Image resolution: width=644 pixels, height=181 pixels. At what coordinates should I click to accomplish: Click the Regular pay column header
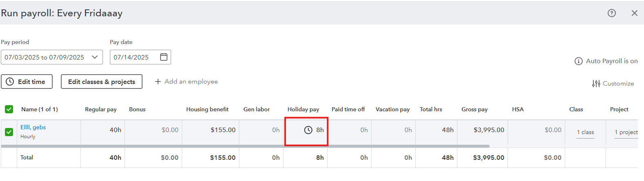[x=101, y=109]
